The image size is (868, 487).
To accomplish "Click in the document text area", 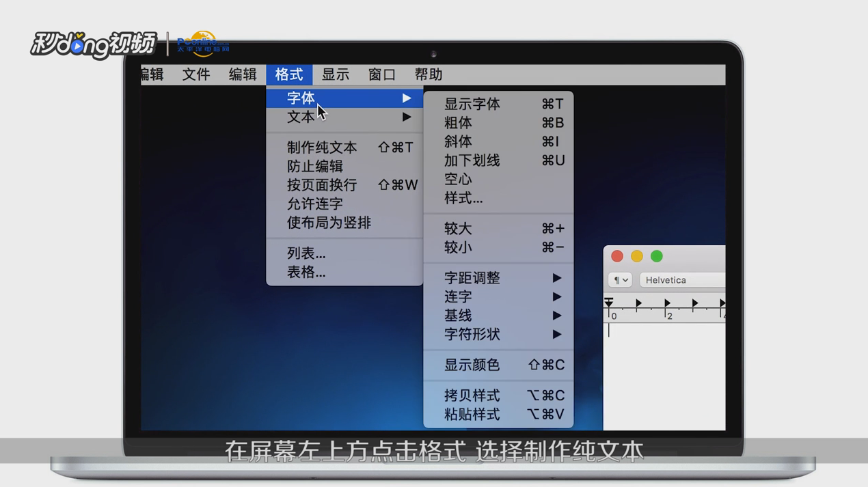I will tap(664, 376).
